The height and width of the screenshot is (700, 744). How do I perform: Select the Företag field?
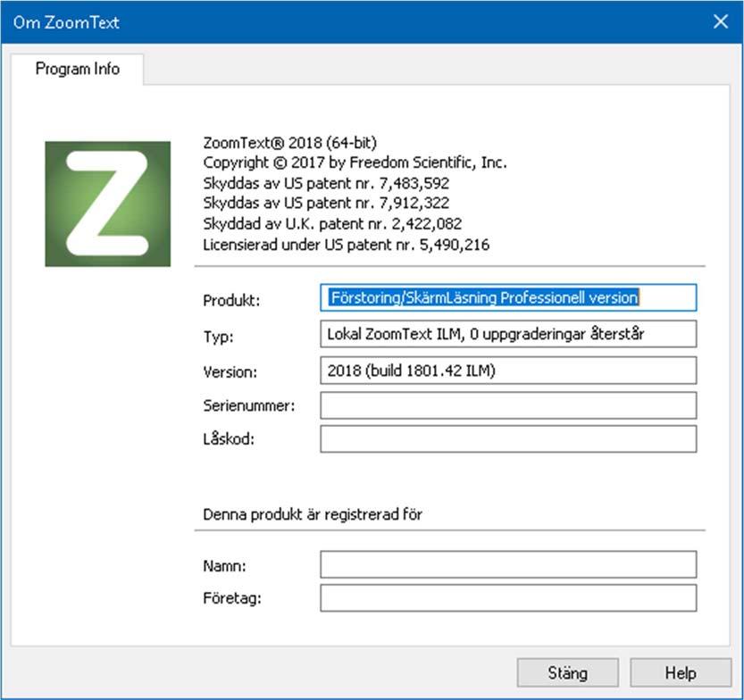point(508,598)
